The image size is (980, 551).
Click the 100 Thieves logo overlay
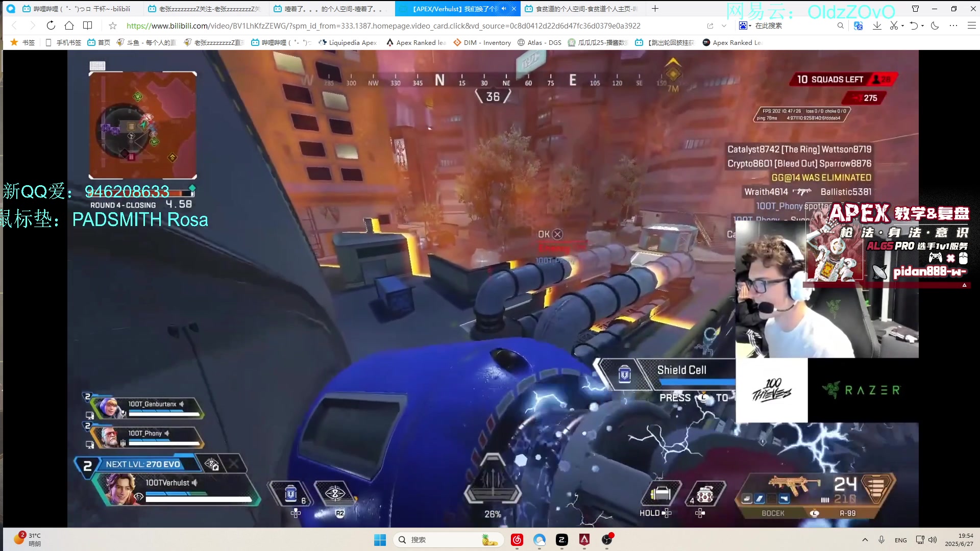click(x=771, y=390)
